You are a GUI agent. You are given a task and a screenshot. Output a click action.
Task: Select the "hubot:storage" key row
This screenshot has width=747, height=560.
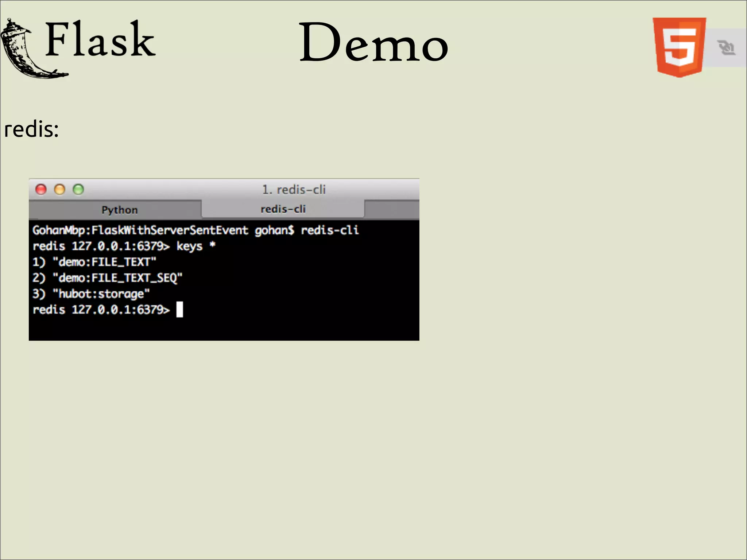coord(91,294)
